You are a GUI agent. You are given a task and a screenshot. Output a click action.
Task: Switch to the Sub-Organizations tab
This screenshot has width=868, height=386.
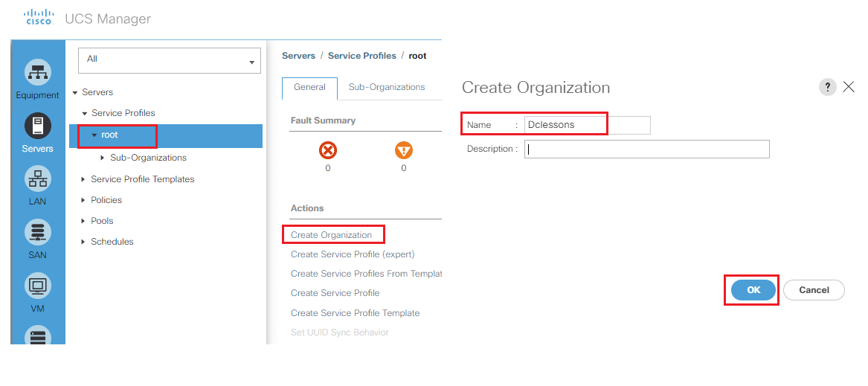pos(387,87)
